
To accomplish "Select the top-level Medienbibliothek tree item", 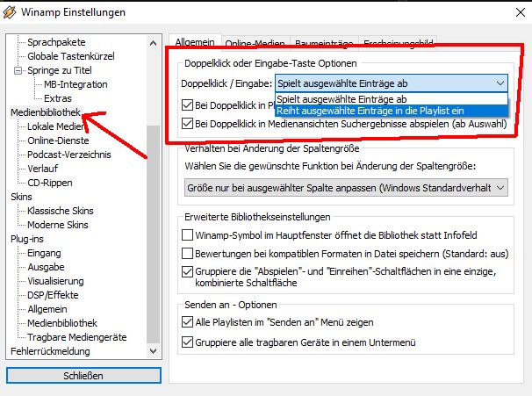I will (46, 112).
